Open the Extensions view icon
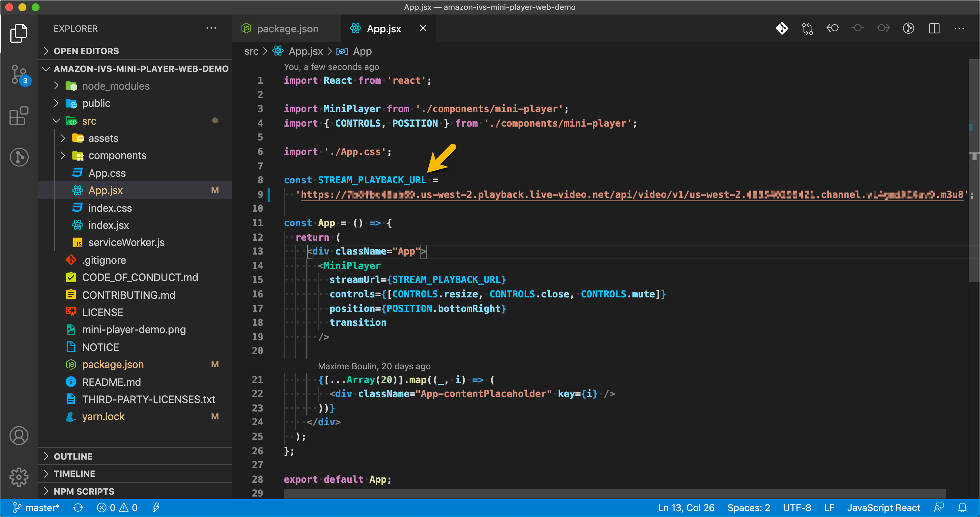The height and width of the screenshot is (517, 980). tap(19, 116)
